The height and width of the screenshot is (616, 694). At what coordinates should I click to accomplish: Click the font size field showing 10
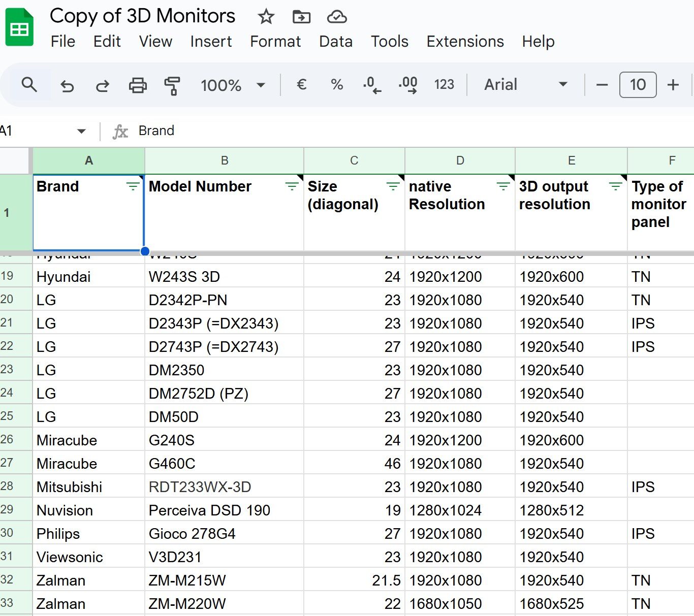click(x=638, y=85)
